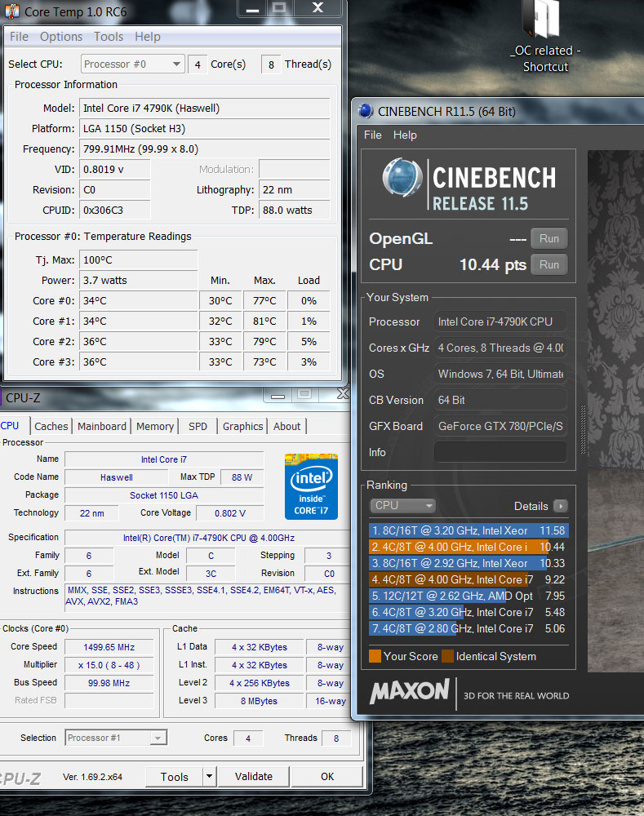Screen dimensions: 644x816
Task: Open the CPU ranking type dropdown in Cinebench
Action: coord(402,505)
